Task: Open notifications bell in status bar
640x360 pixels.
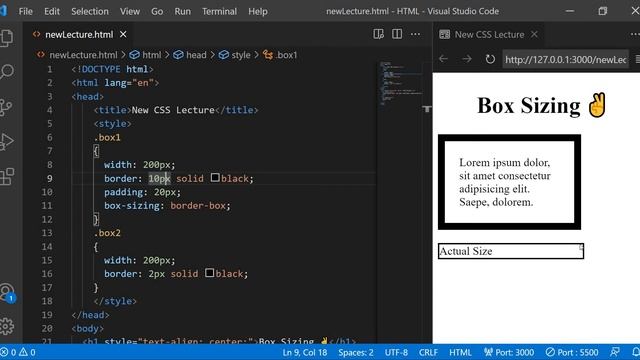Action: point(635,352)
